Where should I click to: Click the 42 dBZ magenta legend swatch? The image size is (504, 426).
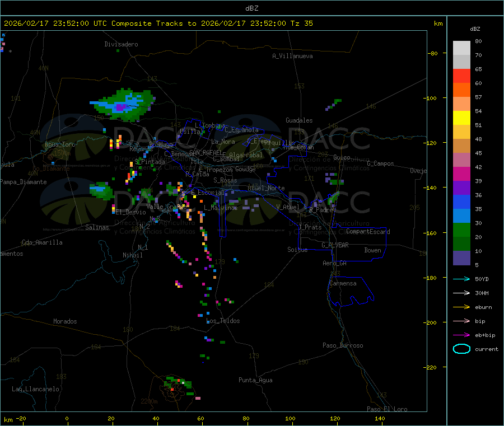(461, 174)
